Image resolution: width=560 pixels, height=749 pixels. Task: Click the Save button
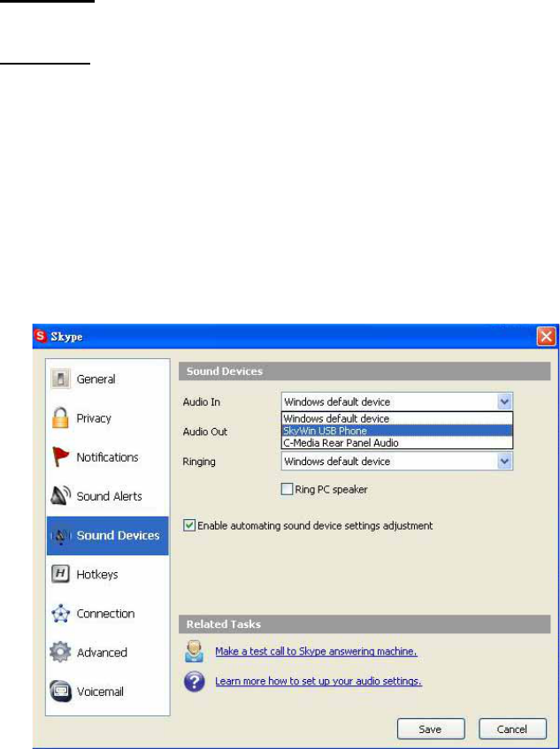point(431,729)
